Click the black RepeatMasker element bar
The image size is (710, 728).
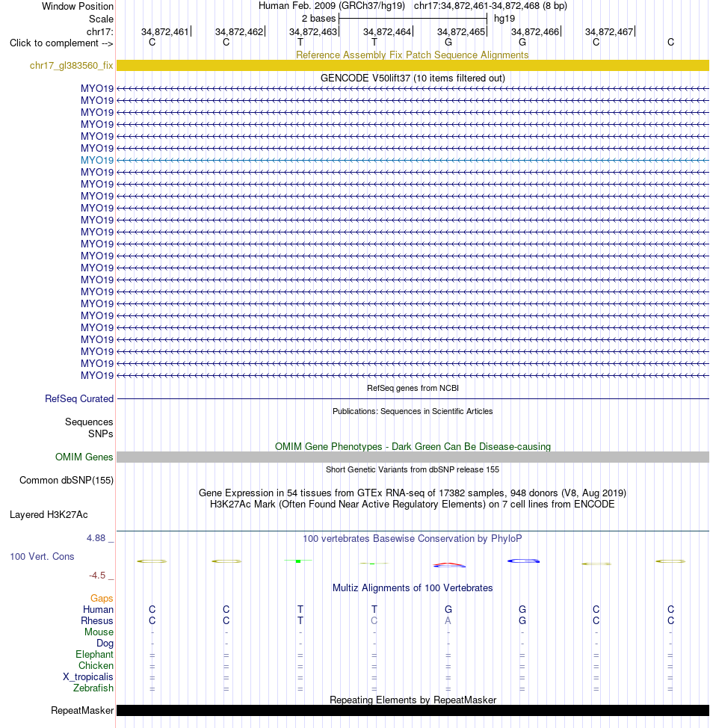[413, 710]
